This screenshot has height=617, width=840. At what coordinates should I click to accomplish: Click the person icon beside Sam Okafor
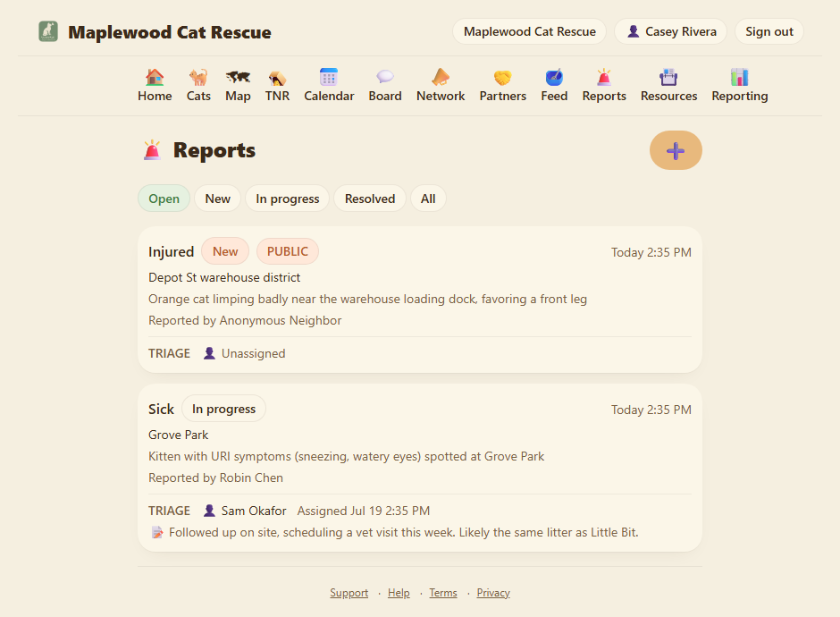point(209,511)
